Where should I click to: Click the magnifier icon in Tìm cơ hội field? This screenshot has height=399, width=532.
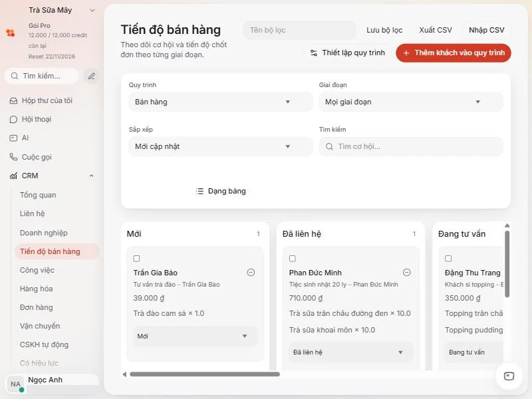pos(329,146)
